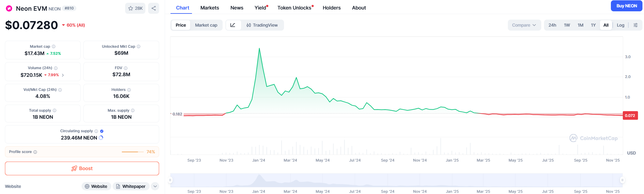Set chart range to All
644x194 pixels.
point(606,25)
